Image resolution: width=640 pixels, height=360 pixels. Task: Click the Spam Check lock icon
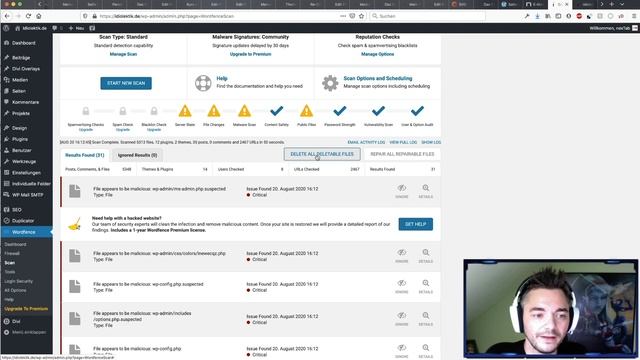click(123, 111)
